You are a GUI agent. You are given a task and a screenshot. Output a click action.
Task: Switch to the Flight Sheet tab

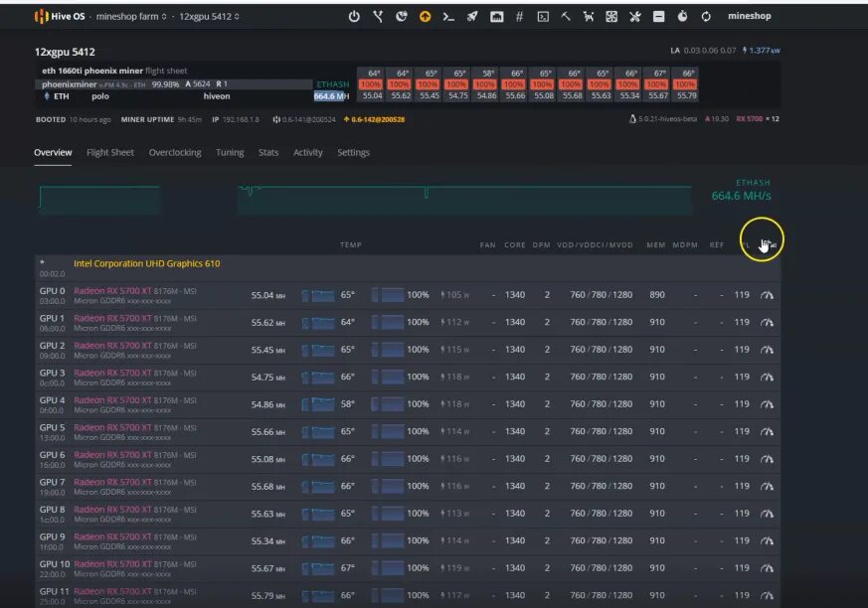[110, 153]
